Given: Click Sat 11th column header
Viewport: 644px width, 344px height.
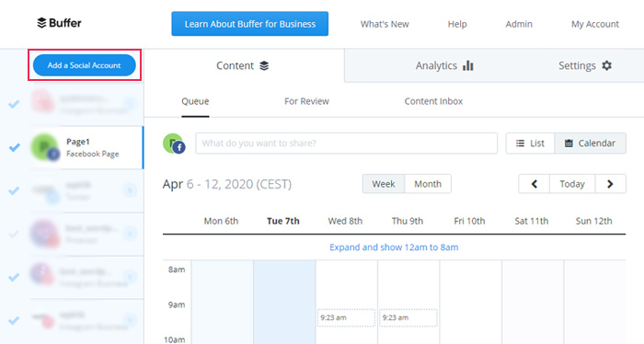Looking at the screenshot, I should tap(532, 221).
